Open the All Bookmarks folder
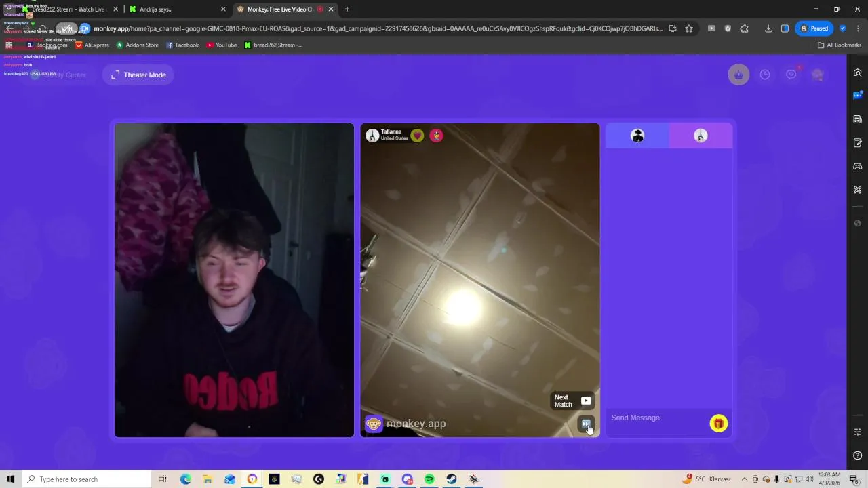The width and height of the screenshot is (868, 488). click(x=840, y=45)
